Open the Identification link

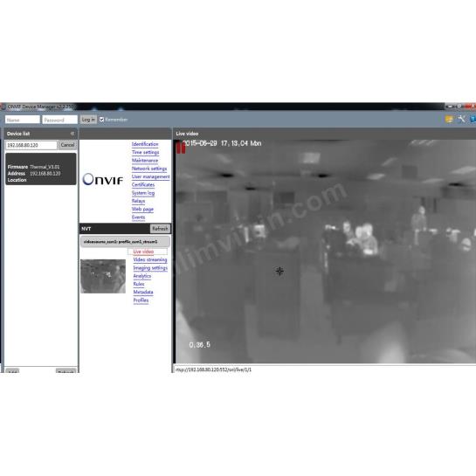tap(145, 144)
